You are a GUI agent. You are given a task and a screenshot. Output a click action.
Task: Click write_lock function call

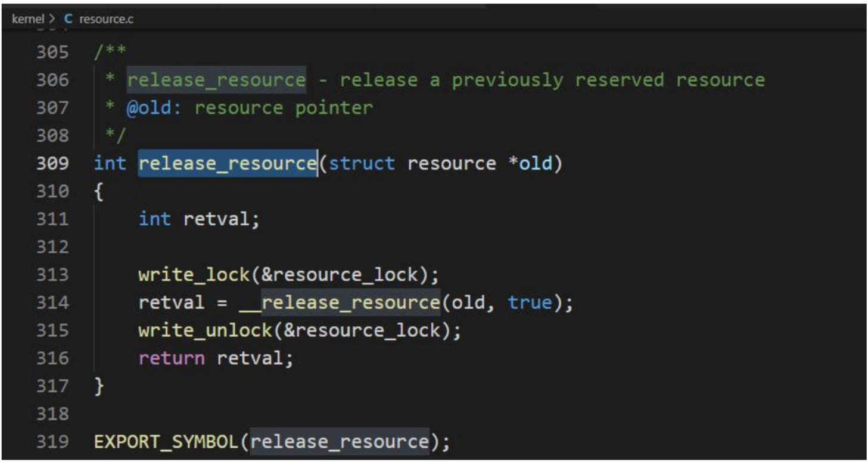pos(194,275)
